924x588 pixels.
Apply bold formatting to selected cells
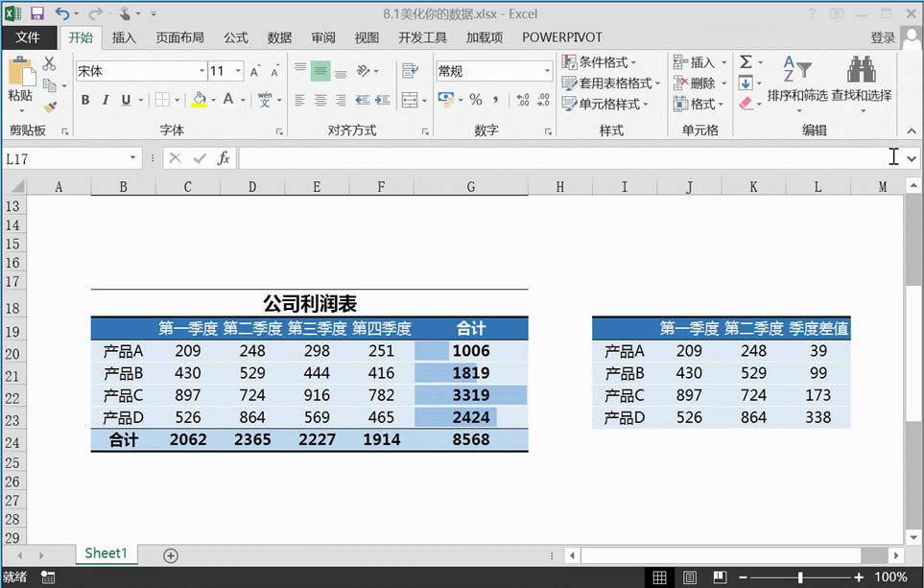(x=84, y=100)
